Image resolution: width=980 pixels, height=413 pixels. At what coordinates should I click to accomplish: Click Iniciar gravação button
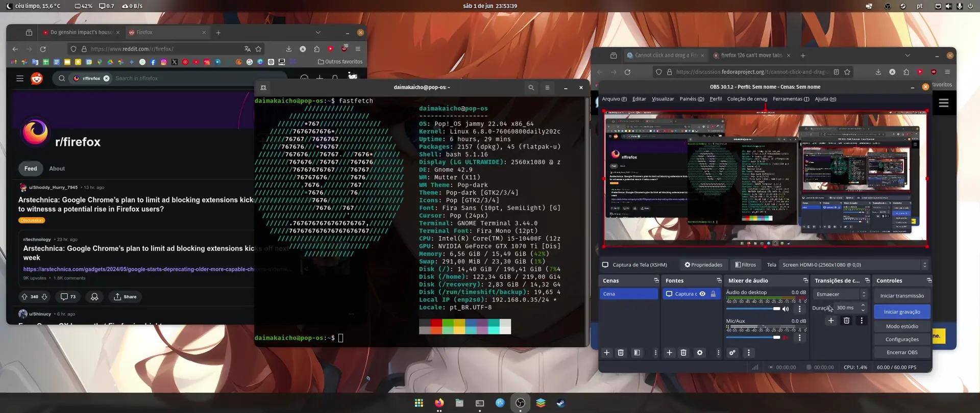pos(902,312)
